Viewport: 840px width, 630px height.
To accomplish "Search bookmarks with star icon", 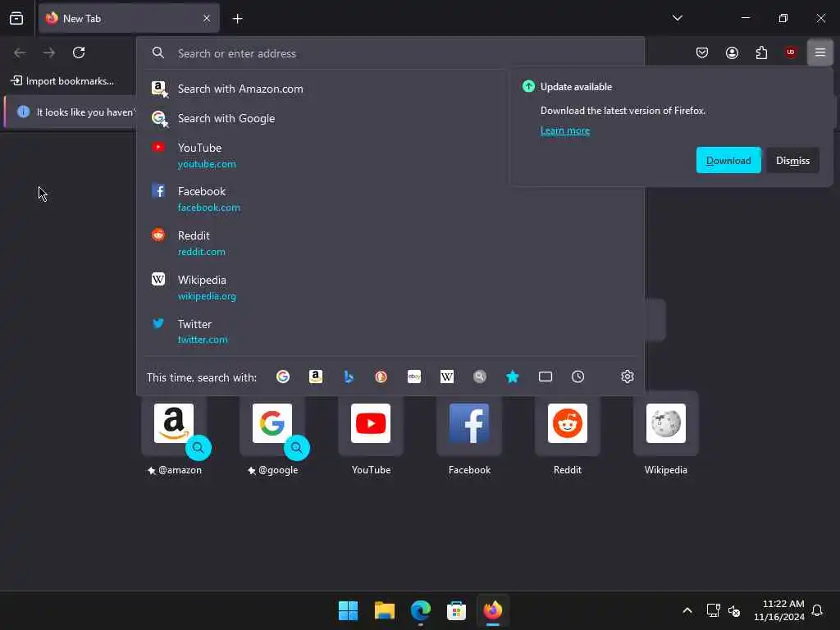I will pyautogui.click(x=512, y=377).
